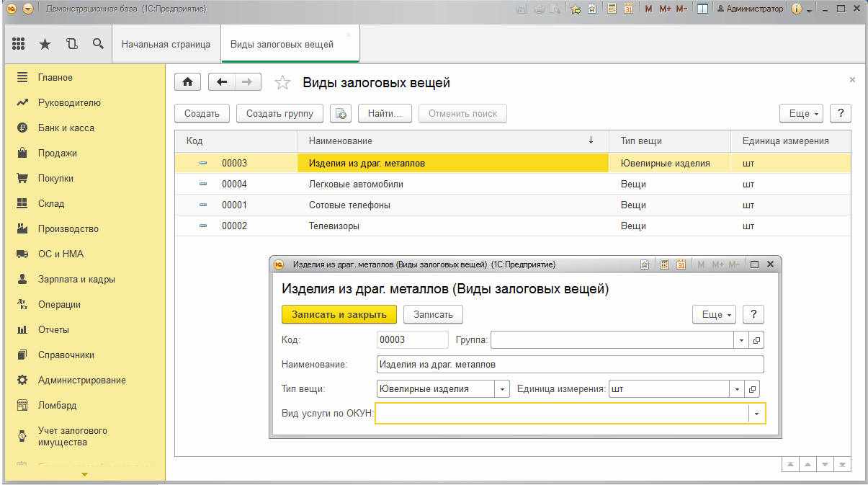Image resolution: width=868 pixels, height=485 pixels.
Task: Jump to list end with the bottom arrow button
Action: (x=841, y=465)
